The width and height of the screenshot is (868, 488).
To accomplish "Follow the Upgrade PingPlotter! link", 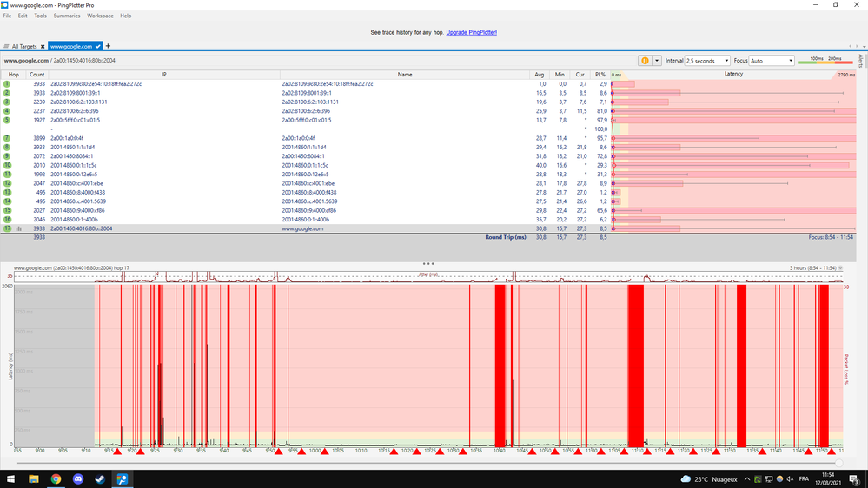I will point(471,32).
